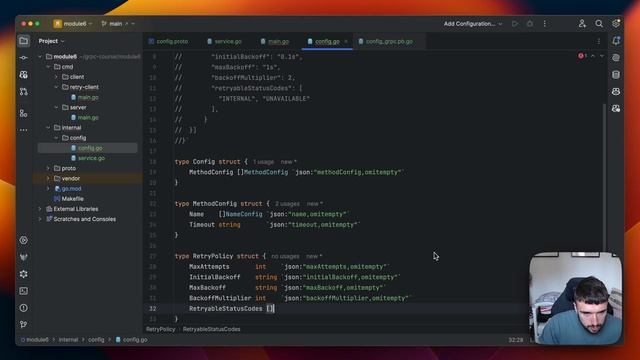This screenshot has width=640, height=360.
Task: Open the Structure tool window icon
Action: pos(24,113)
